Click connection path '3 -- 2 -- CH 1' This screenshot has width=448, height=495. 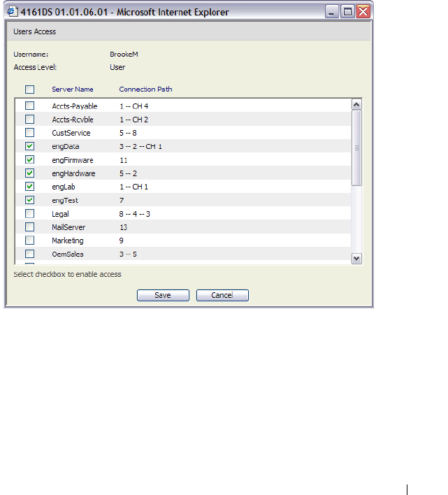coord(140,147)
